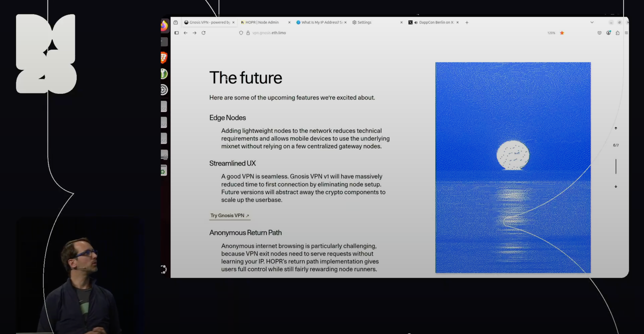Launch Firefox from the Ubuntu dock
The image size is (644, 334).
click(x=164, y=26)
